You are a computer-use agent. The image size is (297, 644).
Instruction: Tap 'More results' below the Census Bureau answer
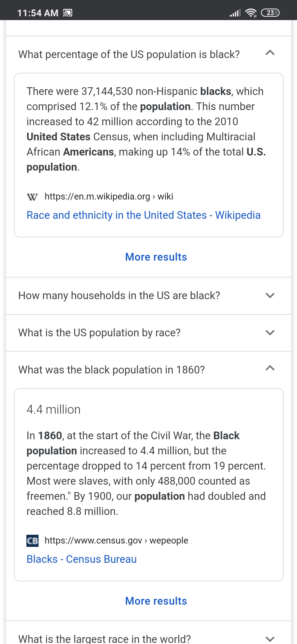point(156,601)
